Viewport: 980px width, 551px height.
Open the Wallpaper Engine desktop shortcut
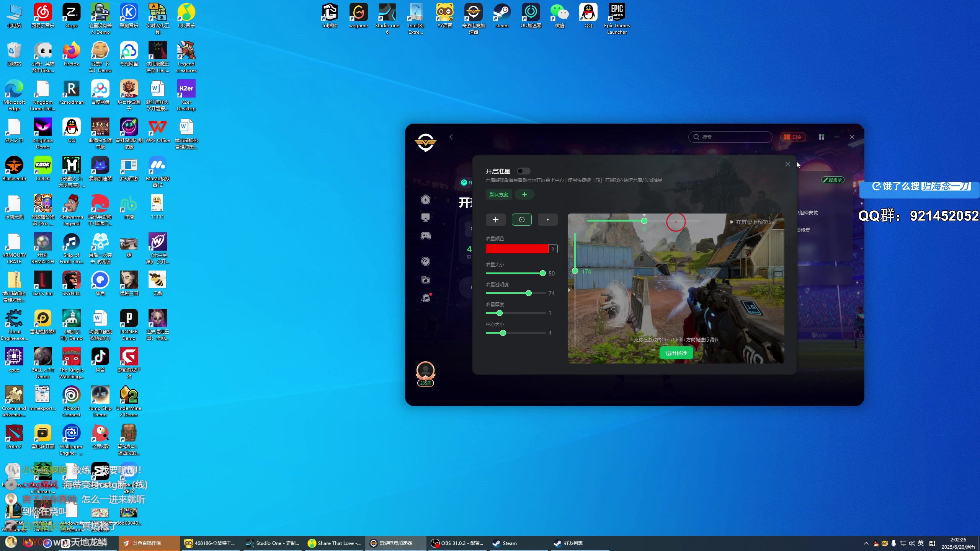coord(72,440)
